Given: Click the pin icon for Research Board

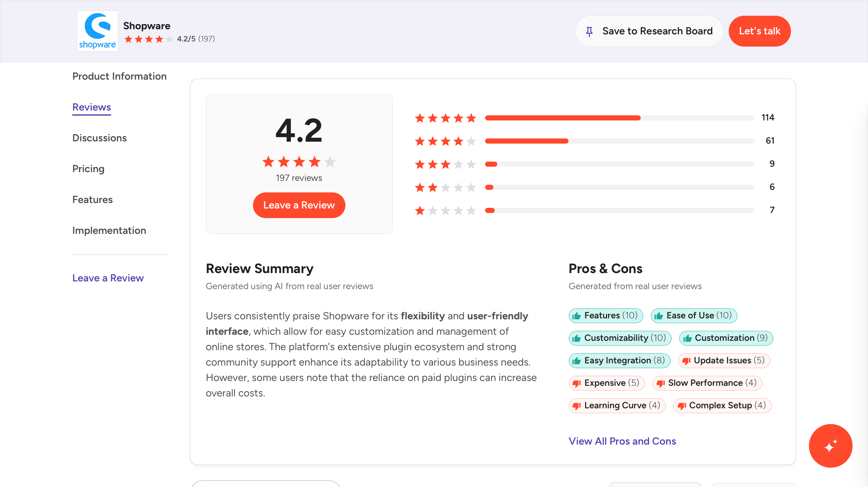Looking at the screenshot, I should 589,31.
